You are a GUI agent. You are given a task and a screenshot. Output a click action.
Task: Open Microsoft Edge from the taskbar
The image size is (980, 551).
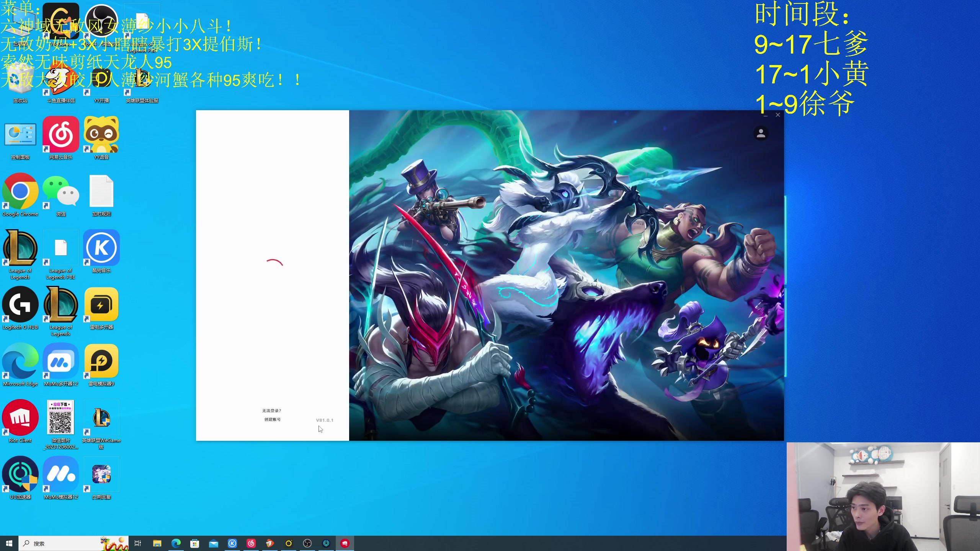[176, 543]
